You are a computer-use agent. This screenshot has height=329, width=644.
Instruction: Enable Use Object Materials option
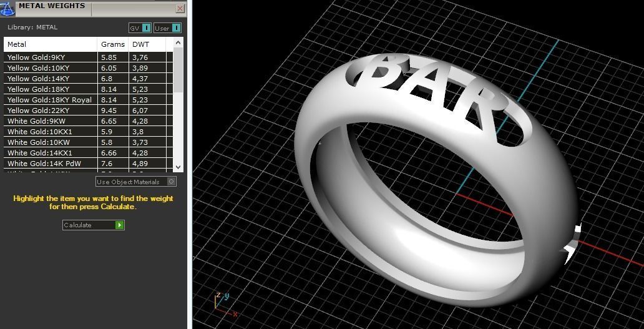[x=136, y=182]
